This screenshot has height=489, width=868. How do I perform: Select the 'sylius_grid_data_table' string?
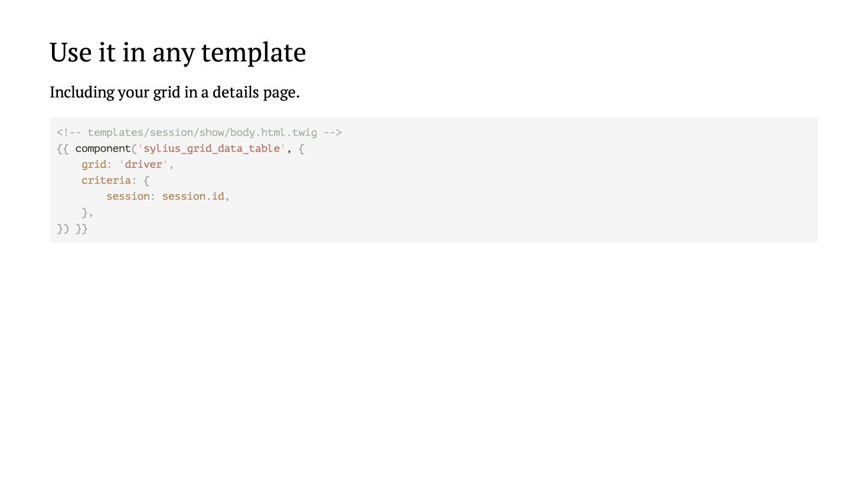click(211, 149)
